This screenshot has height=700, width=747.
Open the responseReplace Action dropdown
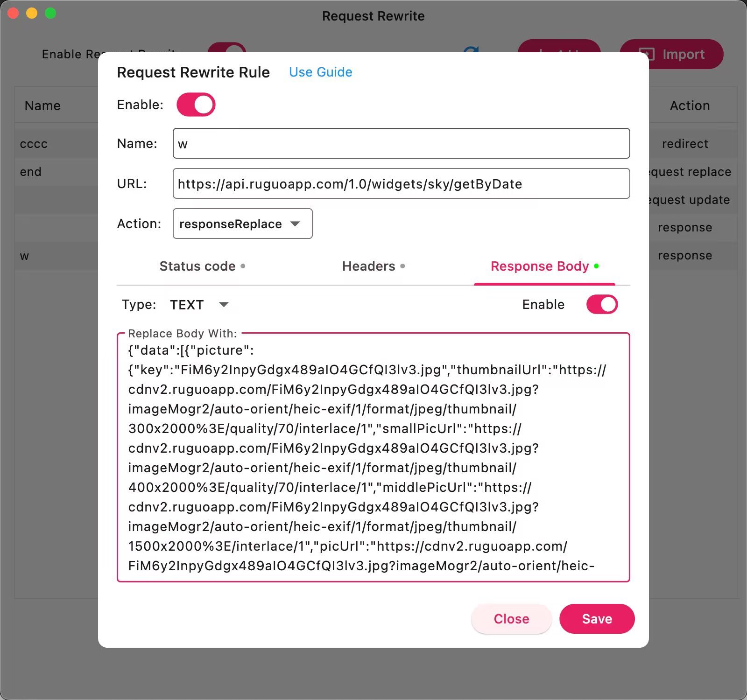pos(242,224)
